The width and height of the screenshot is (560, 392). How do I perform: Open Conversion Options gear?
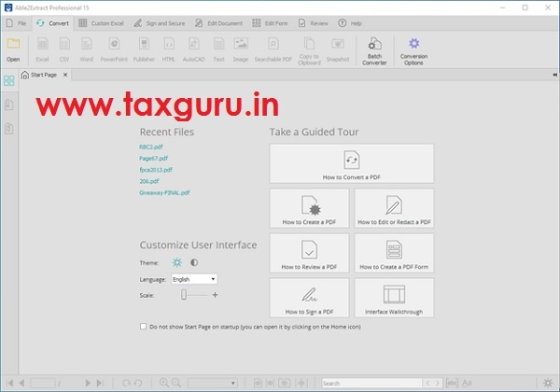[413, 51]
